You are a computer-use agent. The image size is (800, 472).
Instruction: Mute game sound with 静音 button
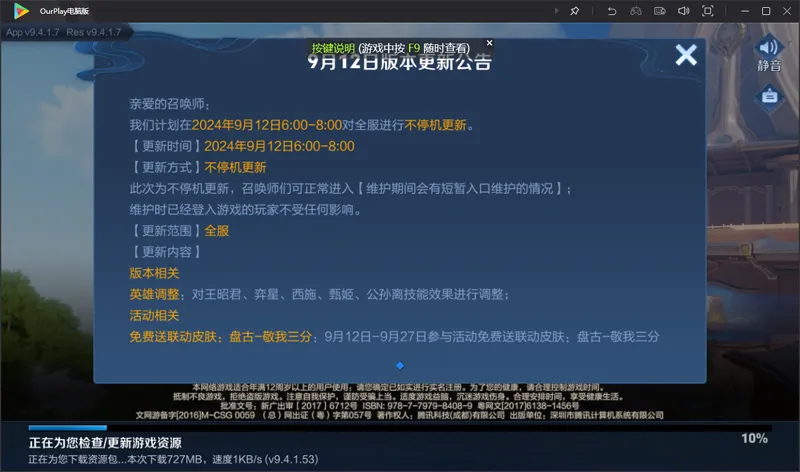(x=768, y=54)
